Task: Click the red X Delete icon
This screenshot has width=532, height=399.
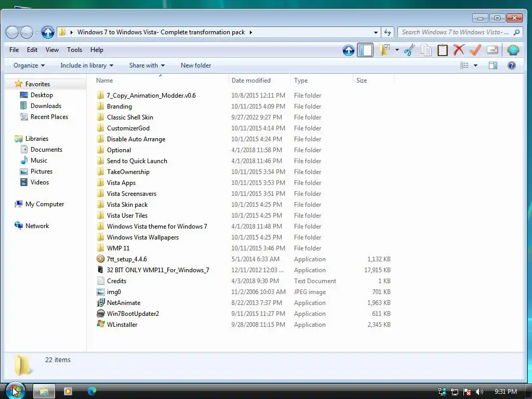Action: (459, 50)
